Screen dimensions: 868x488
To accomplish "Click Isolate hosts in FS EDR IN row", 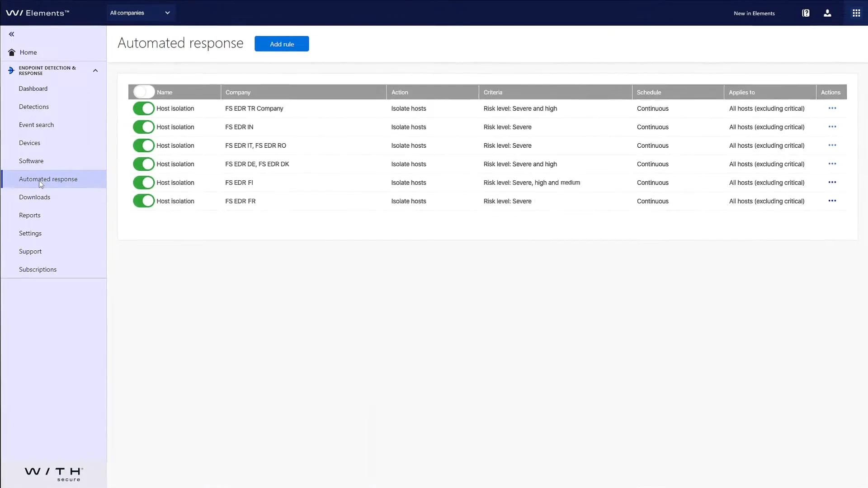I will (409, 127).
